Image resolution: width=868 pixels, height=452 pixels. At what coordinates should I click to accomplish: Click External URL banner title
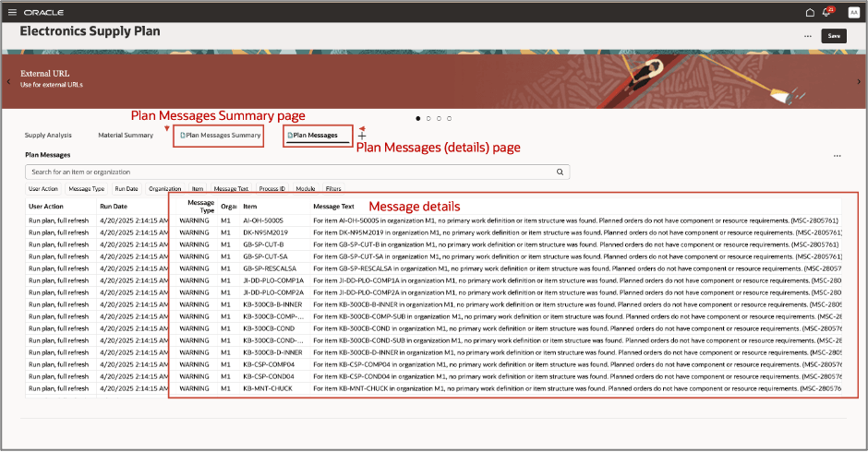45,73
